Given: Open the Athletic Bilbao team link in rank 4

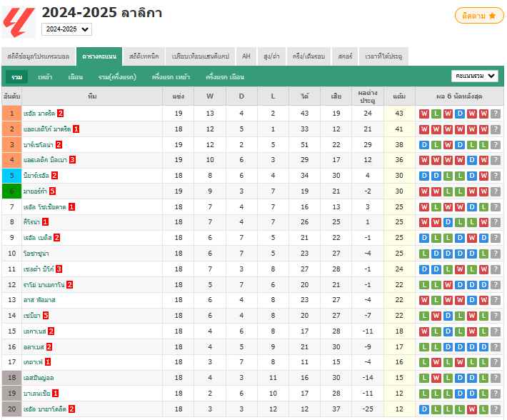Looking at the screenshot, I should tap(45, 160).
